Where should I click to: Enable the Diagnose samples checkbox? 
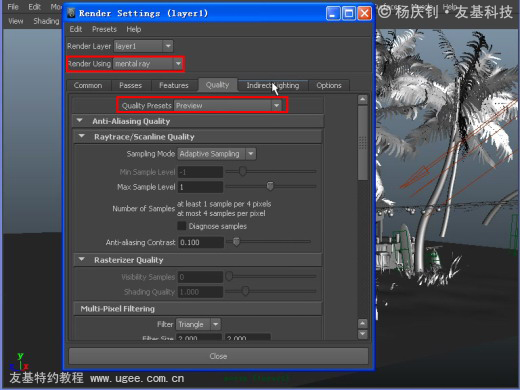pos(182,226)
